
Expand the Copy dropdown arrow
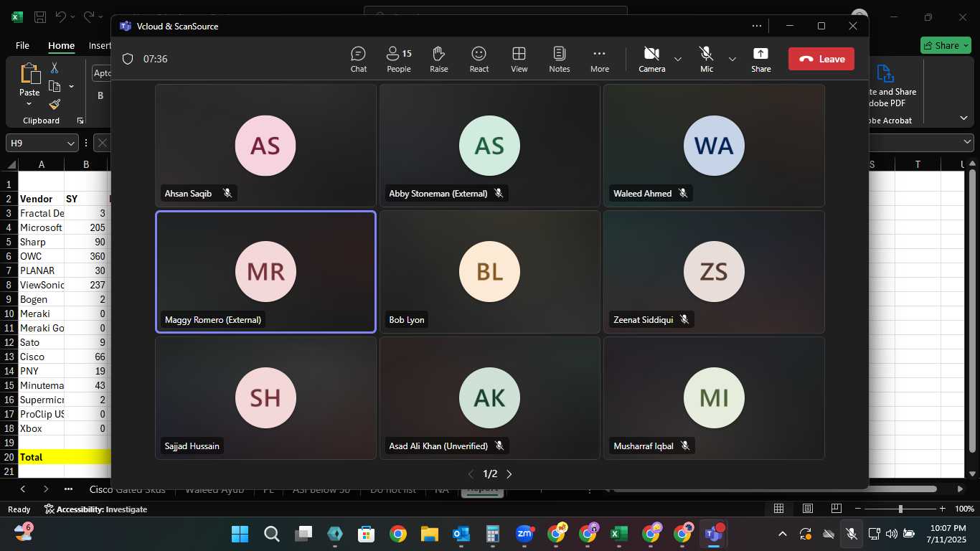coord(71,86)
